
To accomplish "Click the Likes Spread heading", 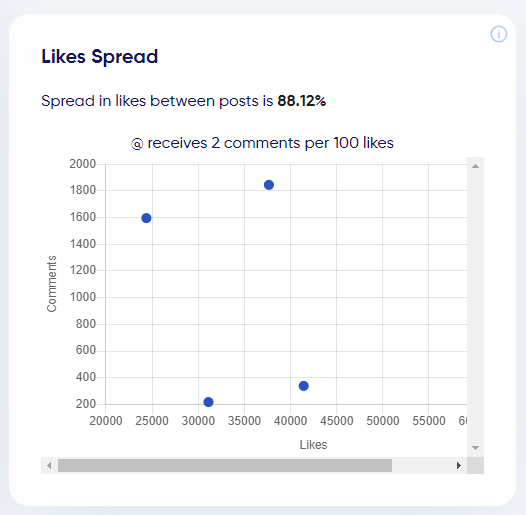I will (x=100, y=57).
